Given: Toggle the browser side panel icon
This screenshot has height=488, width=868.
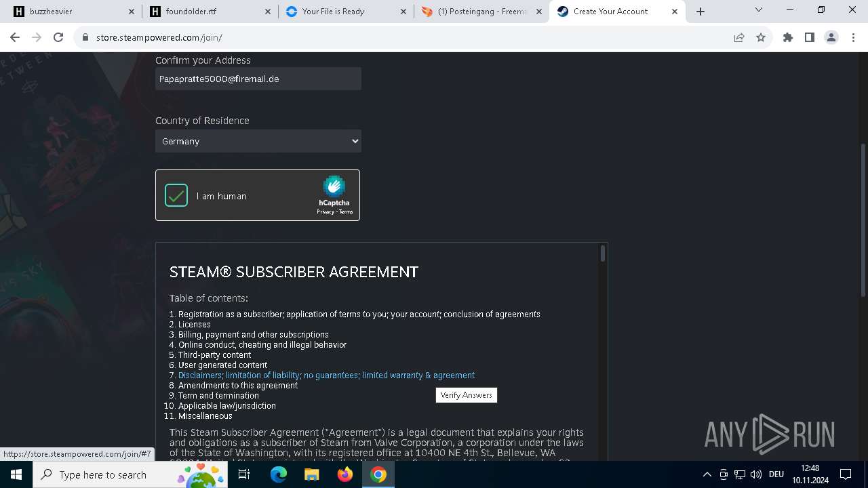Looking at the screenshot, I should point(810,37).
